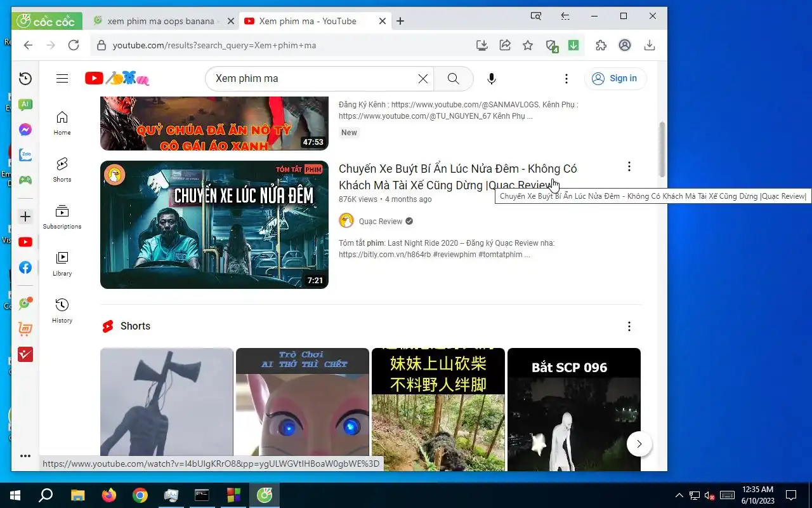Go to YouTube home via logo
Viewport: 812px width, 508px height.
(117, 78)
